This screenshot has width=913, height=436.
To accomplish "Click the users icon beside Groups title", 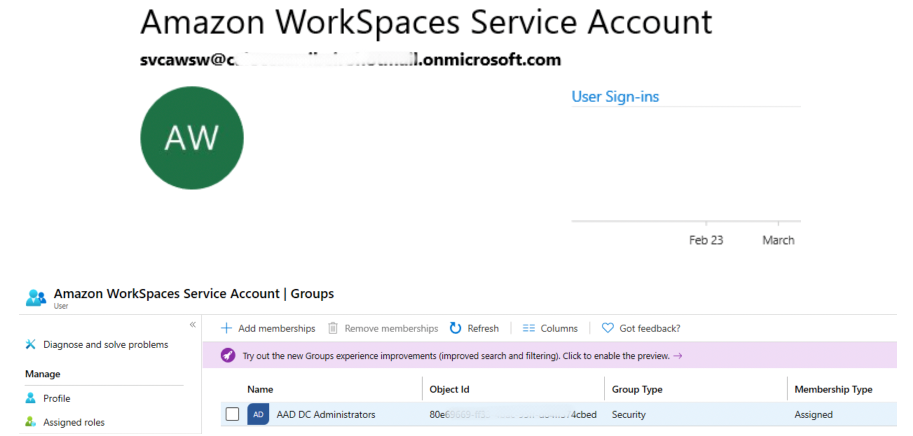I will [x=36, y=297].
